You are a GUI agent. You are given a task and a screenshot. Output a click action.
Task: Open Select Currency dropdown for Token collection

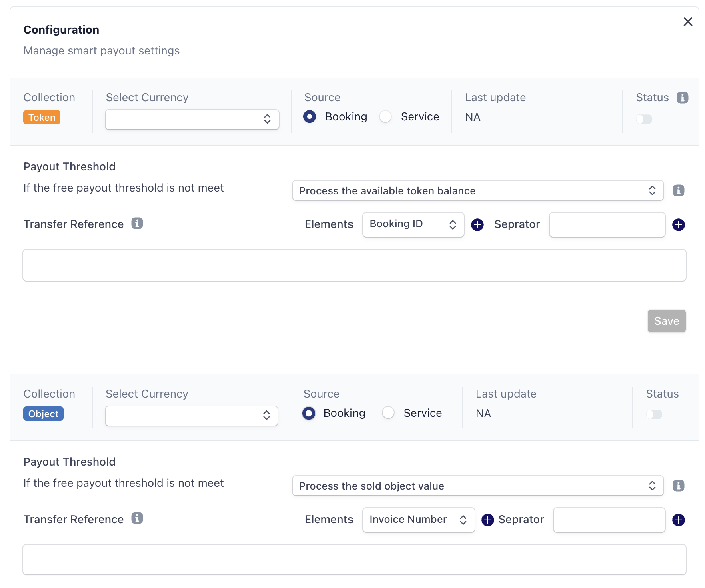192,119
